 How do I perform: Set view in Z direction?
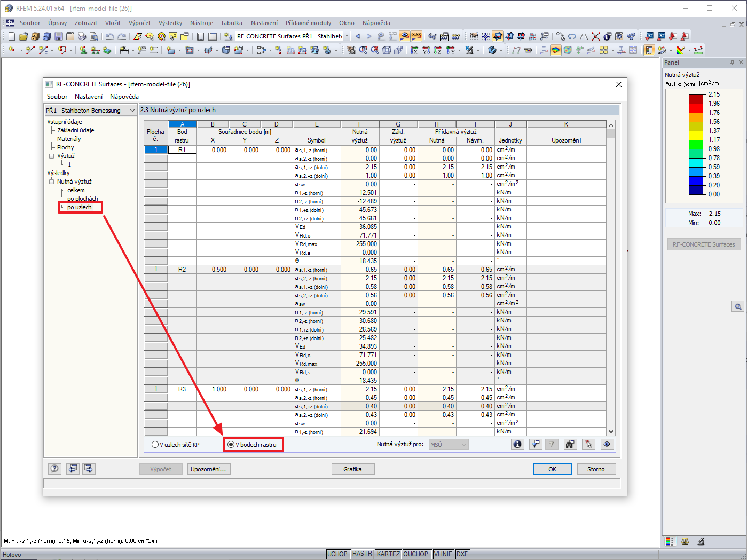point(438,50)
